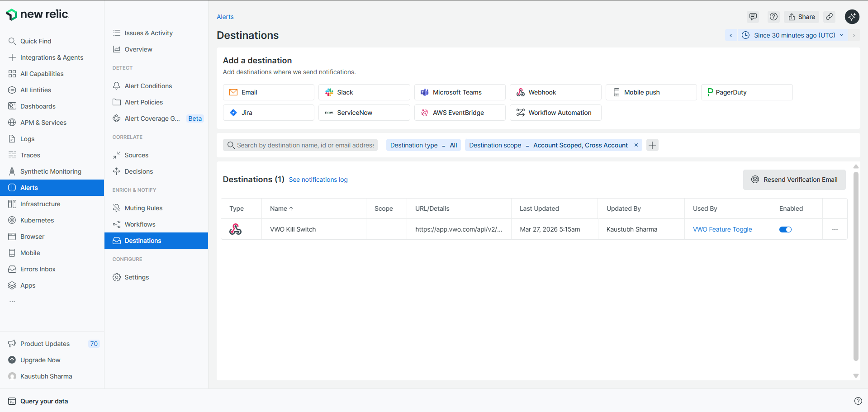The width and height of the screenshot is (868, 412).
Task: Open Traces in sidebar
Action: [52, 155]
